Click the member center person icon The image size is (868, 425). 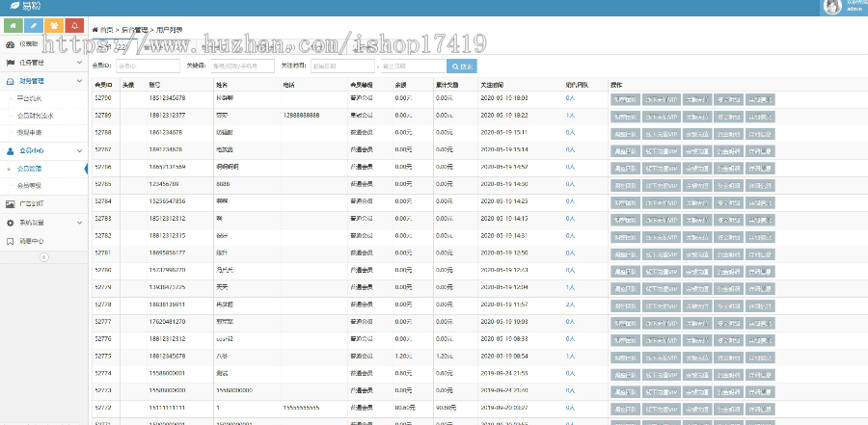point(10,150)
